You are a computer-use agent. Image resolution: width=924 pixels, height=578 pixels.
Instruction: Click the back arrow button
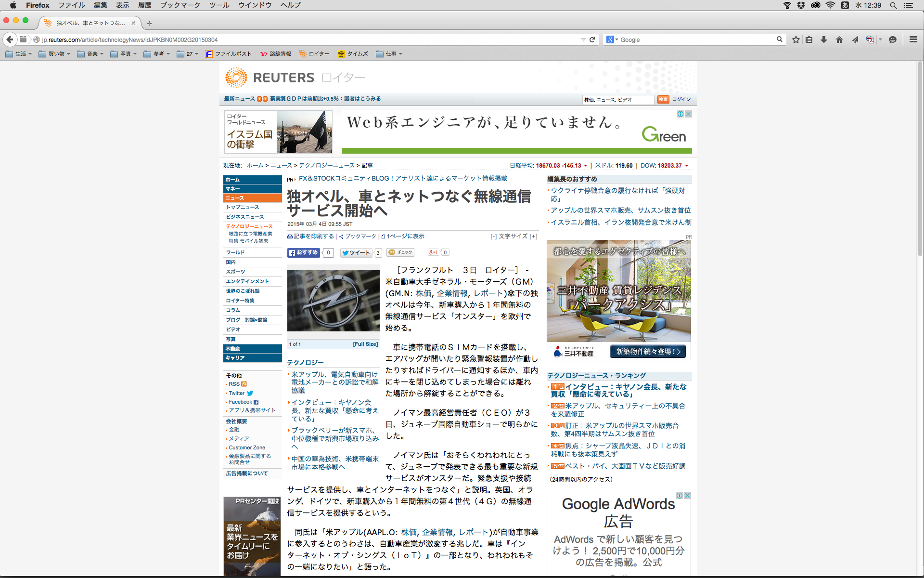[x=10, y=39]
